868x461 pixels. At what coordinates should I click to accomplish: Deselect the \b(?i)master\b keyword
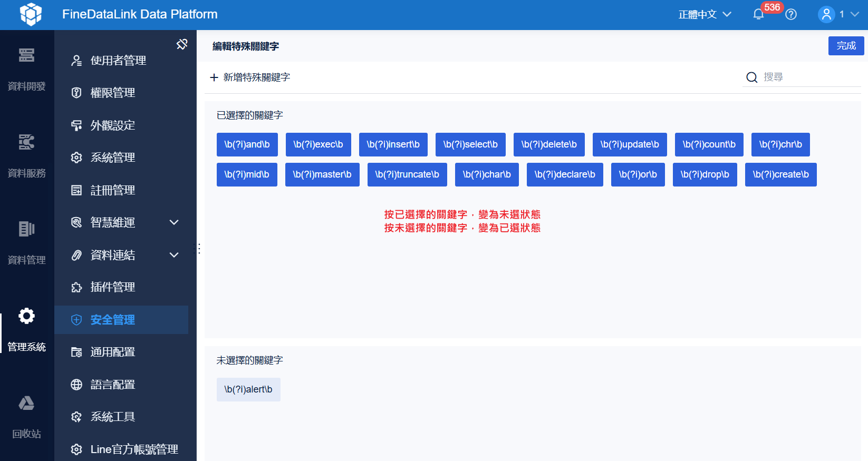(x=322, y=174)
